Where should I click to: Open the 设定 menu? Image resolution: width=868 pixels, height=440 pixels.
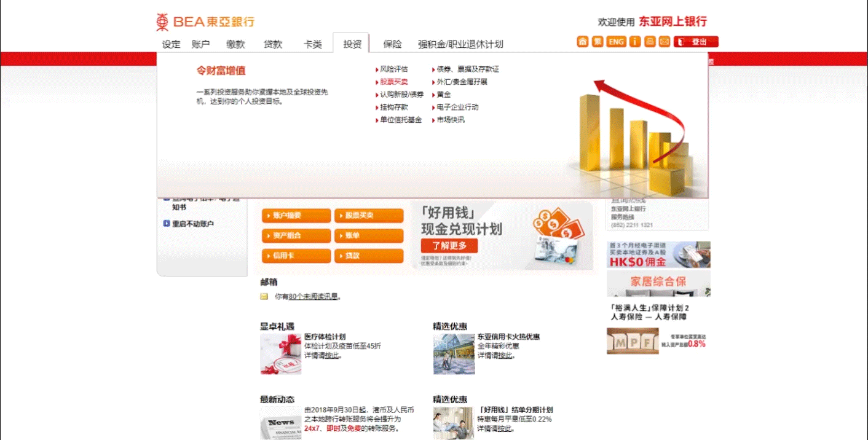[172, 44]
